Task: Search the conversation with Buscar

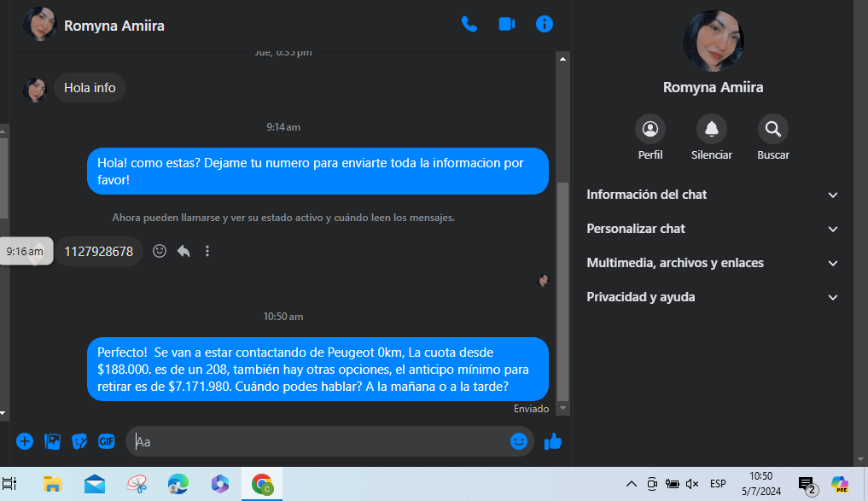Action: point(772,130)
